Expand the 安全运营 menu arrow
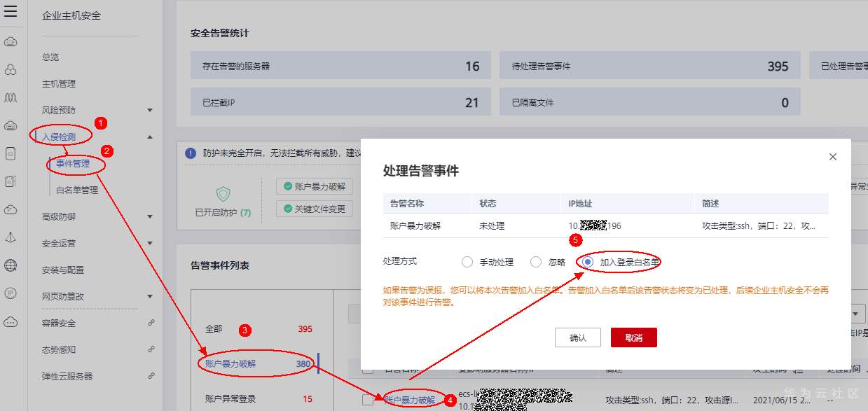This screenshot has width=868, height=411. 150,243
